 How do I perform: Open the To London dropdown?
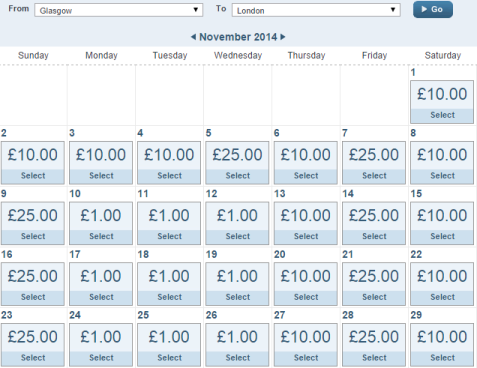tap(316, 10)
